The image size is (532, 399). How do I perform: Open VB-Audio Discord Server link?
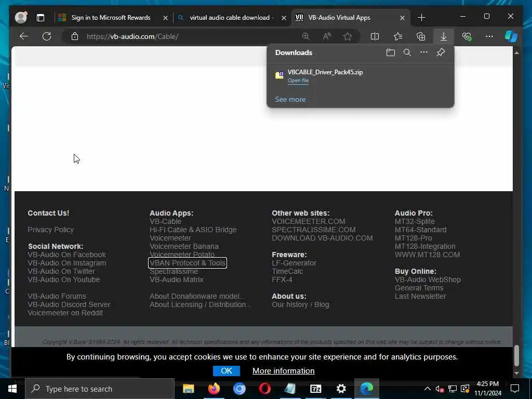(69, 304)
